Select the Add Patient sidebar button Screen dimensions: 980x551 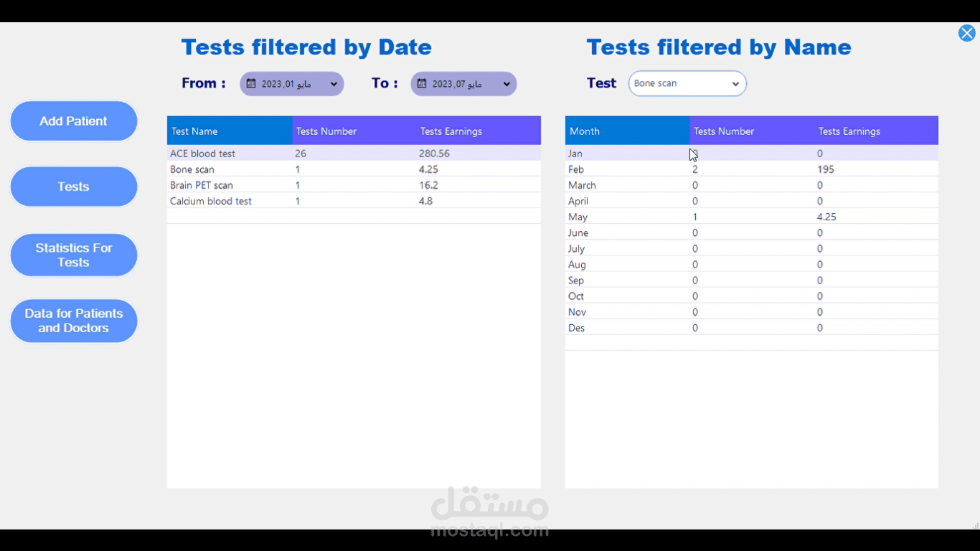(73, 121)
